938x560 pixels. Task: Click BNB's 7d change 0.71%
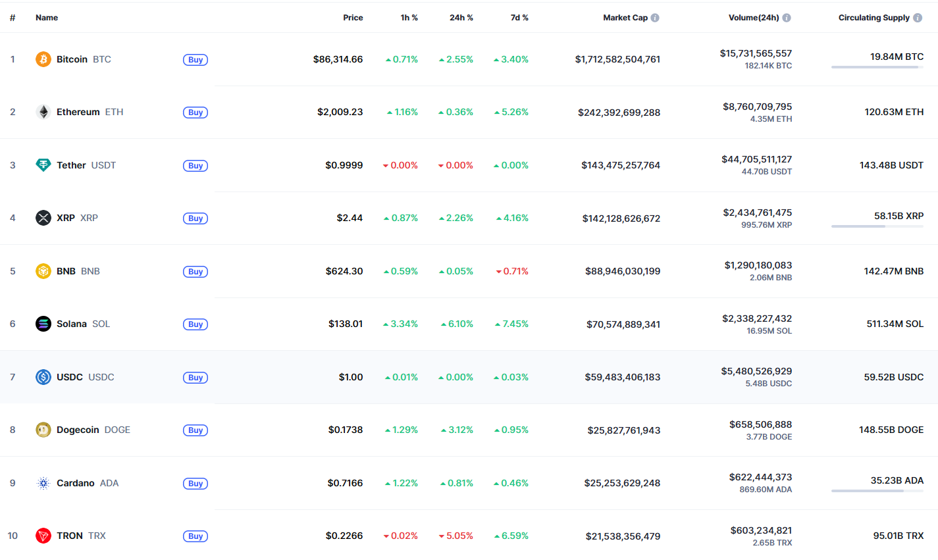(x=512, y=271)
